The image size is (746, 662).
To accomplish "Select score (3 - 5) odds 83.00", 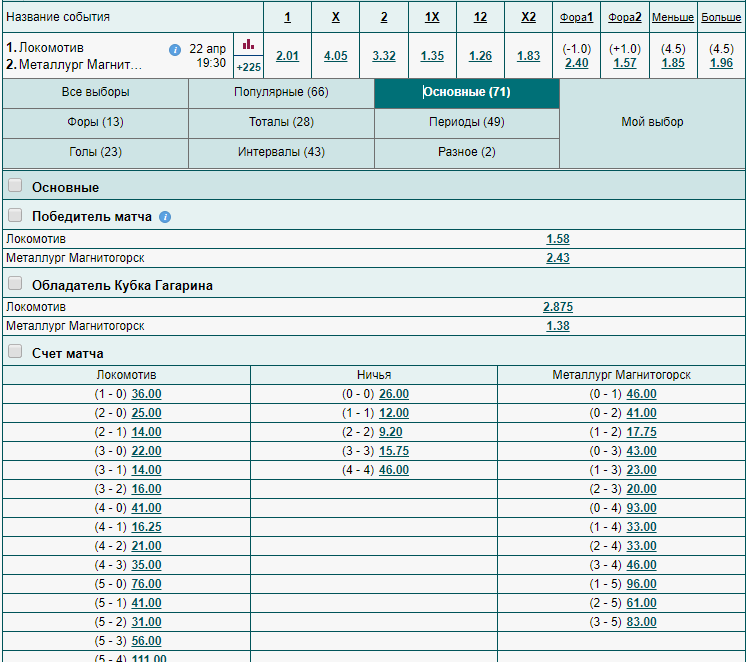I will click(641, 622).
